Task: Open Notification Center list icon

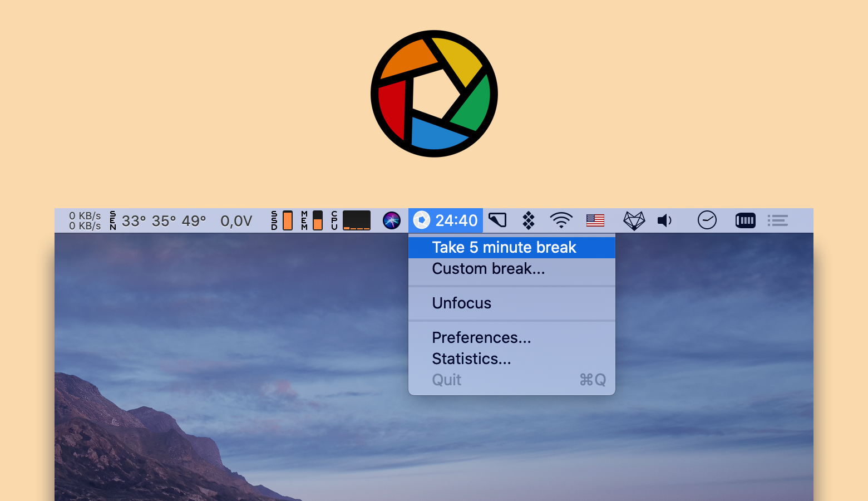Action: point(778,220)
